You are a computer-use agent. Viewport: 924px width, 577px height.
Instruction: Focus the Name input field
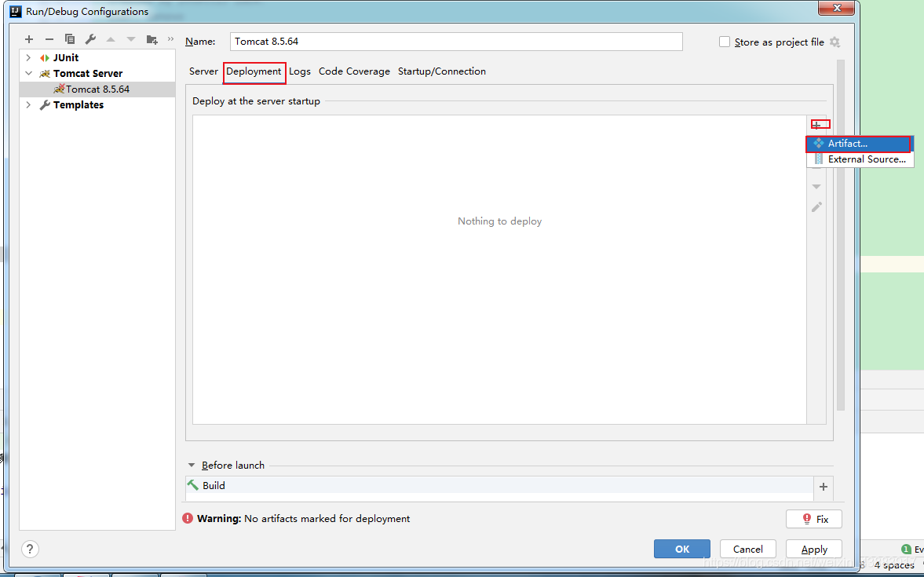pos(456,42)
